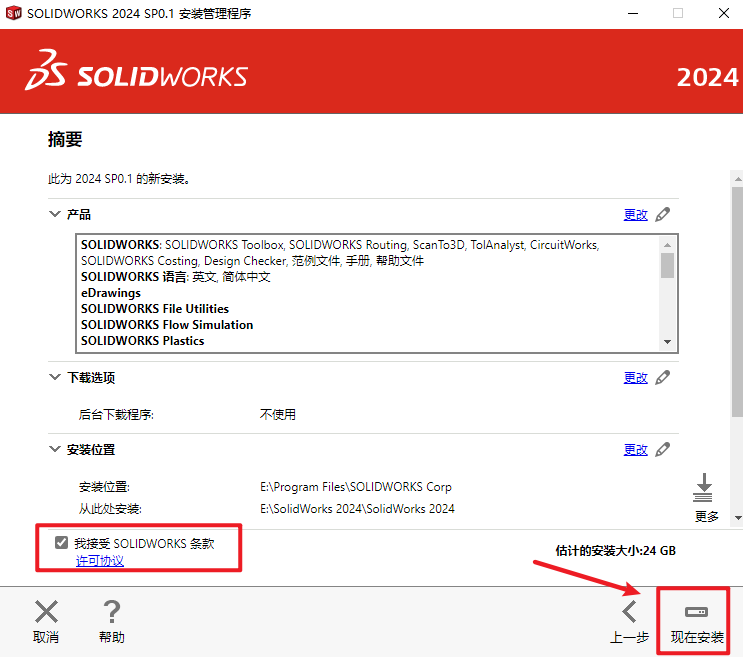Click 更改 link for 产品

[635, 215]
